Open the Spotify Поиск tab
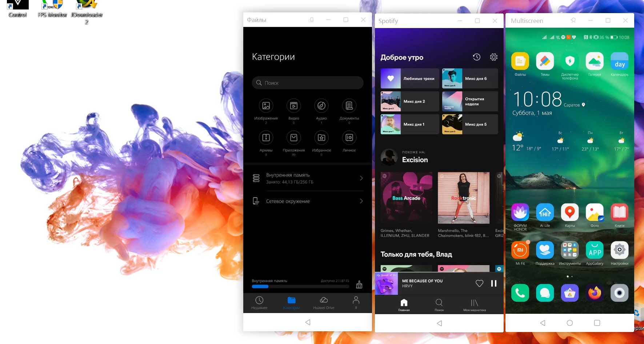Screen dimensions: 644x344 point(439,305)
